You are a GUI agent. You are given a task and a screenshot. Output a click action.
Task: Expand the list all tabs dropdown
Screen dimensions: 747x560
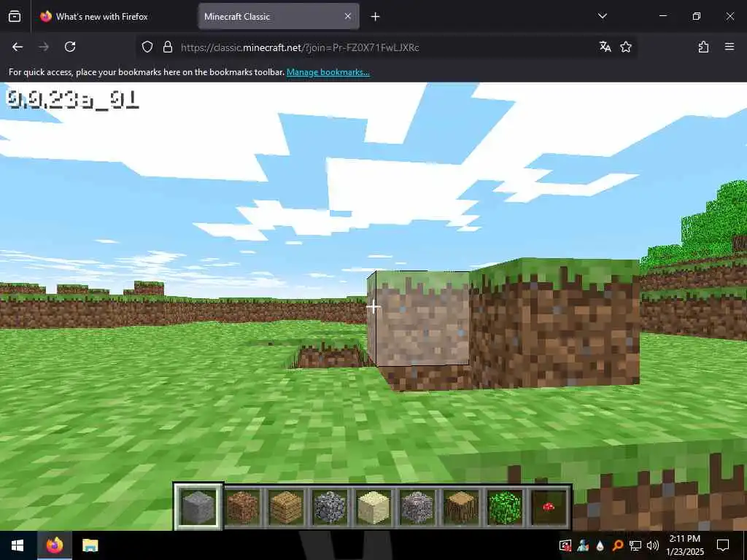click(x=602, y=16)
